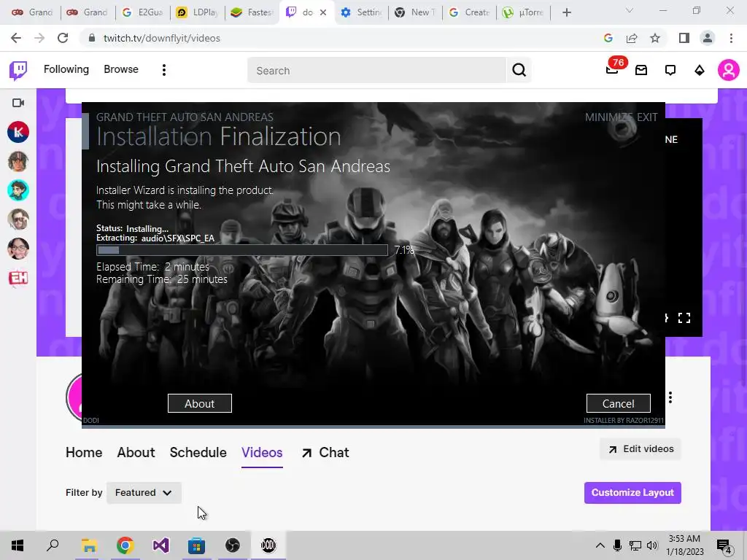Reload the current page
The height and width of the screenshot is (560, 747).
(x=63, y=38)
